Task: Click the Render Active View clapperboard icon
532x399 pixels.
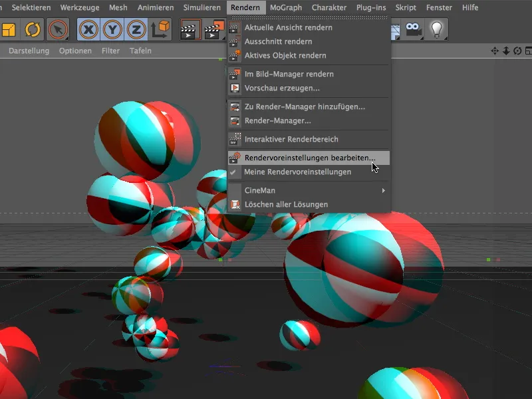Action: (x=190, y=30)
